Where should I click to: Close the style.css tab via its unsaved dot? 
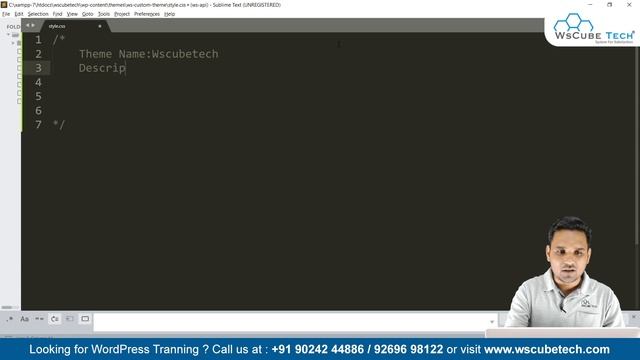100,26
